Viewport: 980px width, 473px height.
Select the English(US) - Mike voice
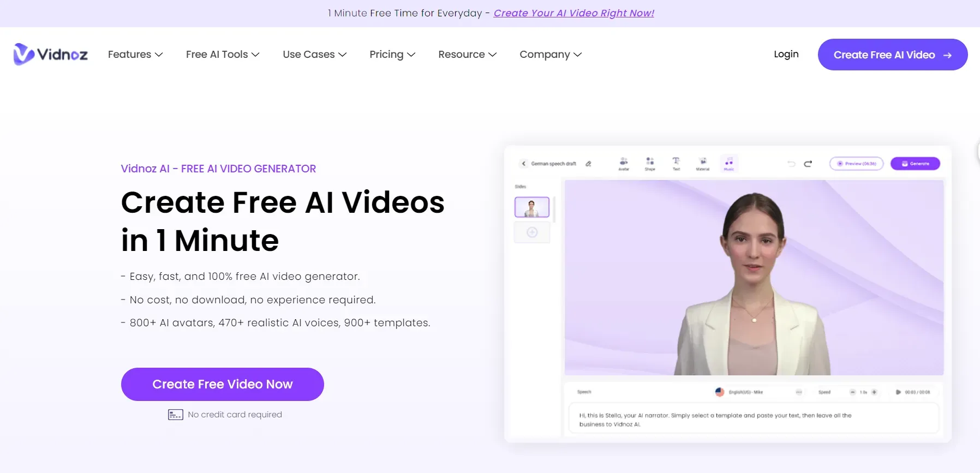pos(746,392)
